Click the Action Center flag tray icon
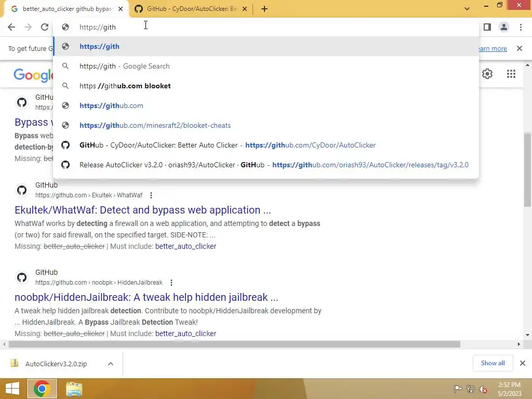The width and height of the screenshot is (532, 399). point(458,389)
